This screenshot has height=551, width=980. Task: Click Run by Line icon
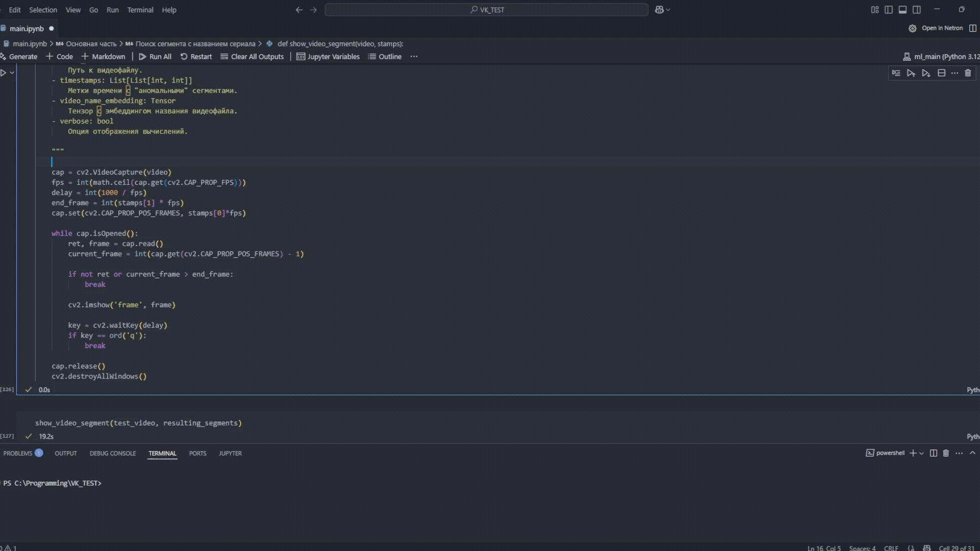[896, 73]
